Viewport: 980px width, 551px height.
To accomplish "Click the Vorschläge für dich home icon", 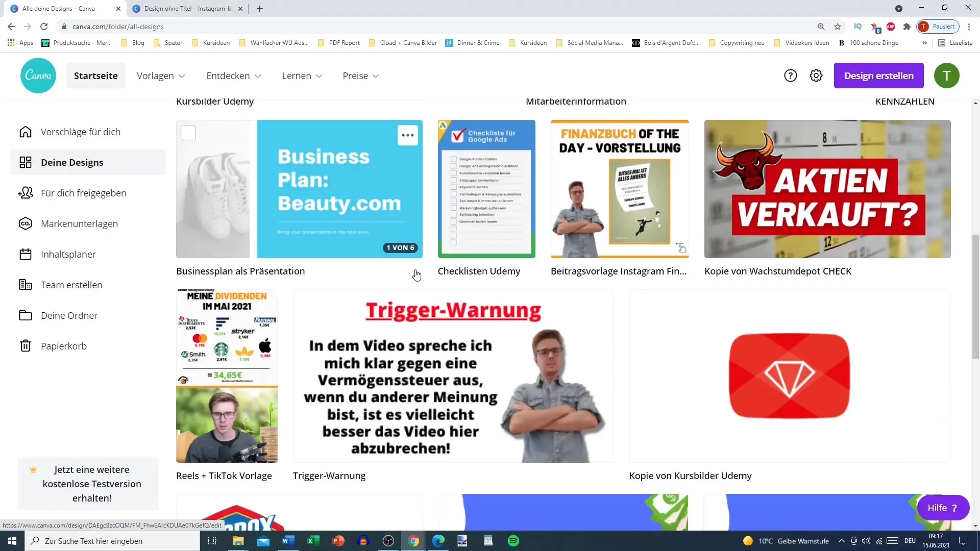I will 26,132.
